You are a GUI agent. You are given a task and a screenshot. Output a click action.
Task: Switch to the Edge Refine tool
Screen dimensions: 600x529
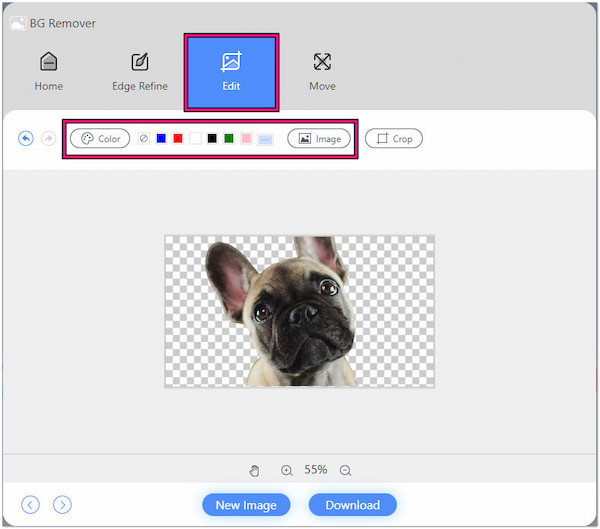[x=140, y=72]
